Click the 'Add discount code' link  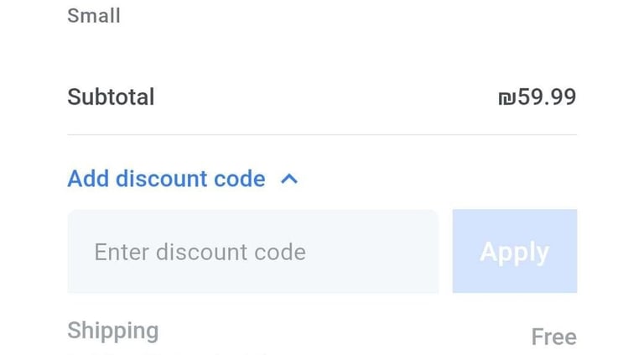(166, 179)
